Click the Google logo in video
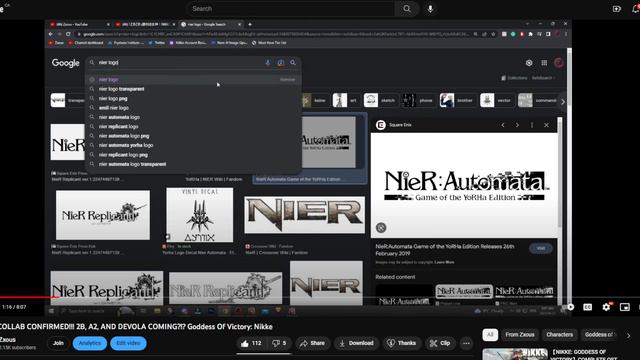Image resolution: width=640 pixels, height=360 pixels. [65, 63]
